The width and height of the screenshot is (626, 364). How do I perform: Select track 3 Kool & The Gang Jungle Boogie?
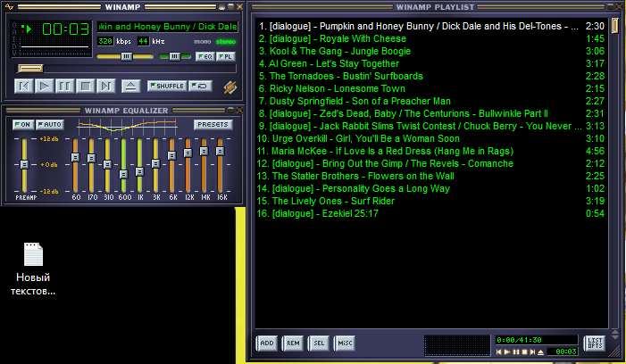[x=431, y=51]
